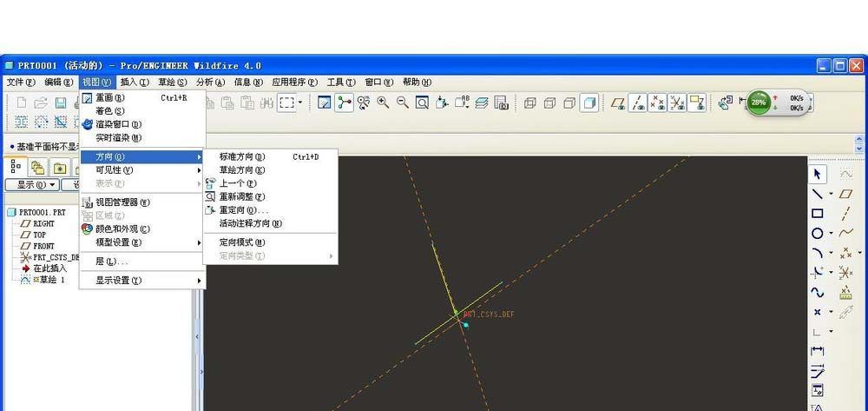Open the 显示(O) dropdown button
Image resolution: width=868 pixels, height=411 pixels.
(32, 185)
